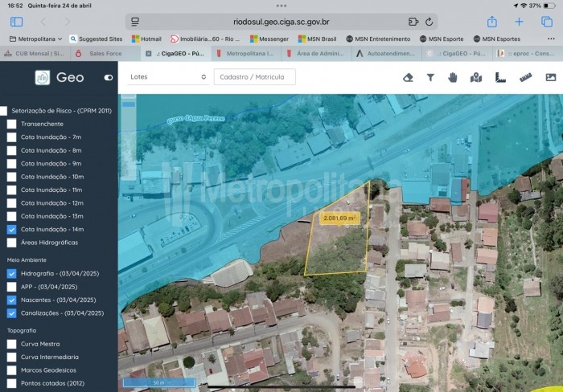
Task: Activate the hand pan tool
Action: 453,77
